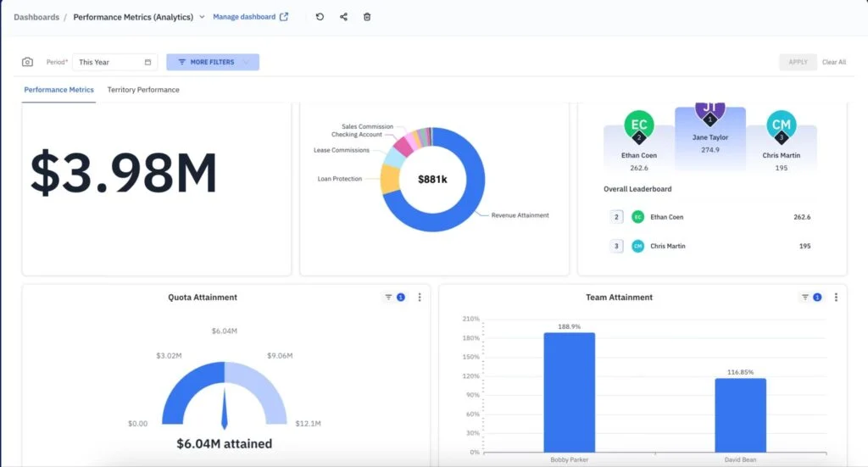Expand dashboard name dropdown chevron
Viewport: 868px width, 467px height.
tap(202, 17)
